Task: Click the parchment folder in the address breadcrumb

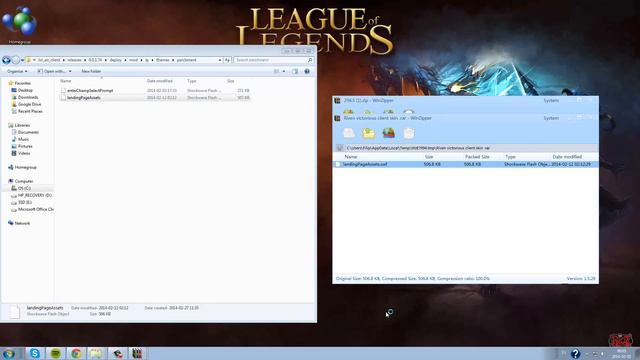Action: (x=187, y=60)
